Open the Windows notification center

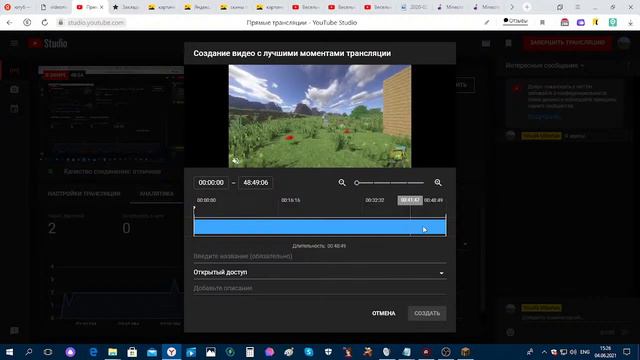627,352
